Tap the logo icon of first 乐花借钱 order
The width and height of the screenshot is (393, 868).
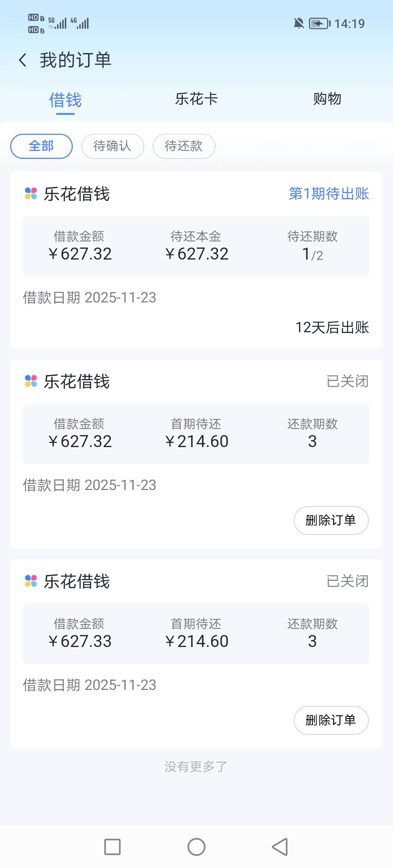tap(31, 193)
